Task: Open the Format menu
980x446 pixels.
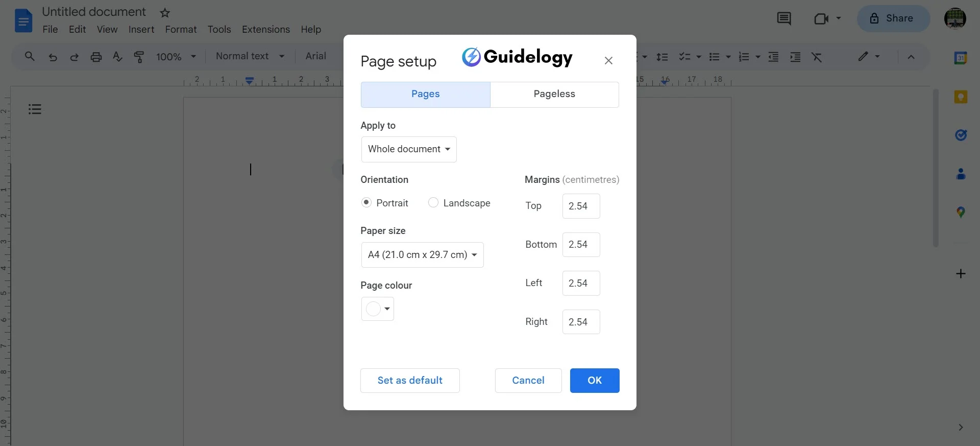Action: [x=181, y=30]
